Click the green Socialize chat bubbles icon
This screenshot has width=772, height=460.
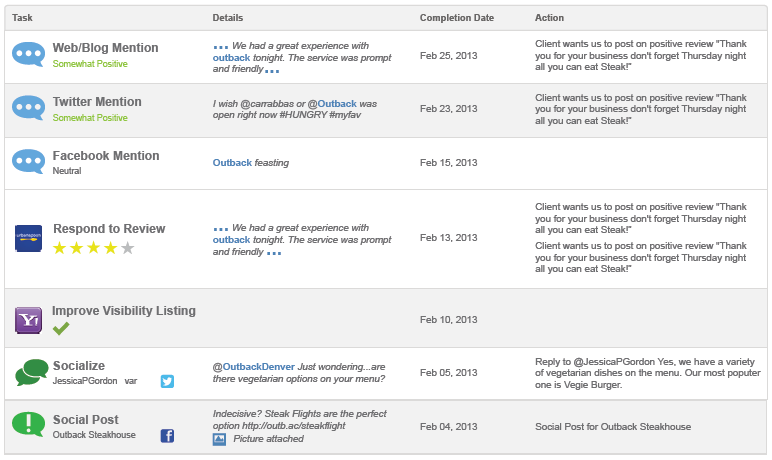[32, 372]
